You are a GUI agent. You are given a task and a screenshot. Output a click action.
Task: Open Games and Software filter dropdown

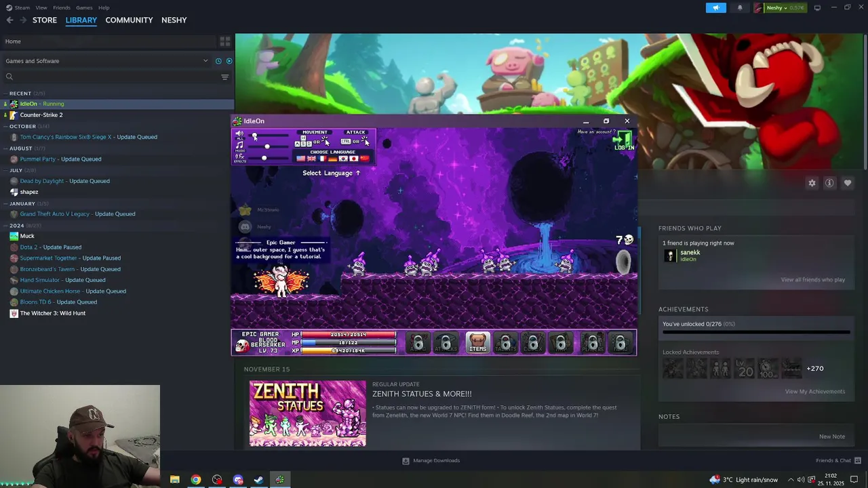106,61
